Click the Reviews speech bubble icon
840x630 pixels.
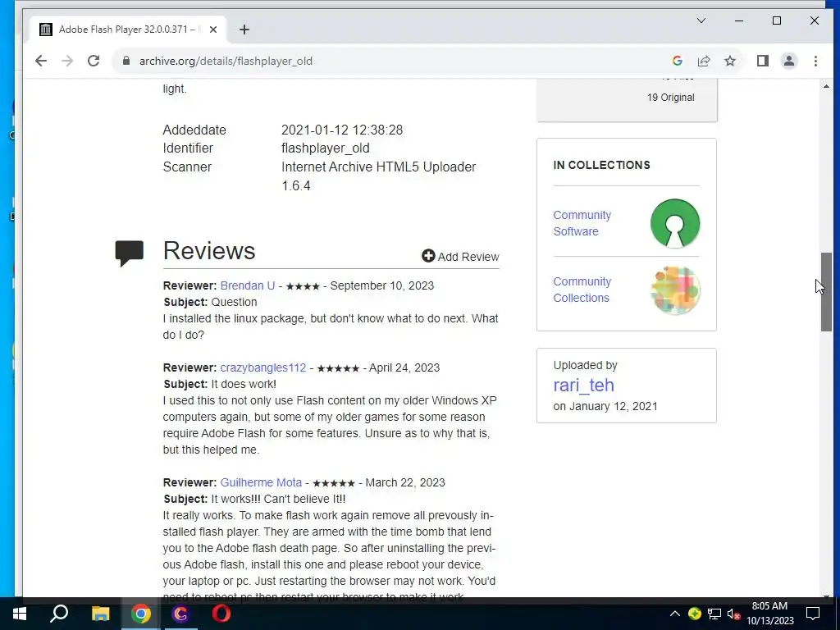point(129,253)
